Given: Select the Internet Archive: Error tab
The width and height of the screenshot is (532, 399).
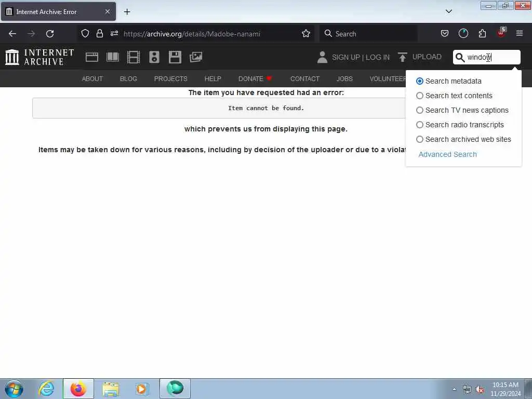Looking at the screenshot, I should (x=58, y=11).
